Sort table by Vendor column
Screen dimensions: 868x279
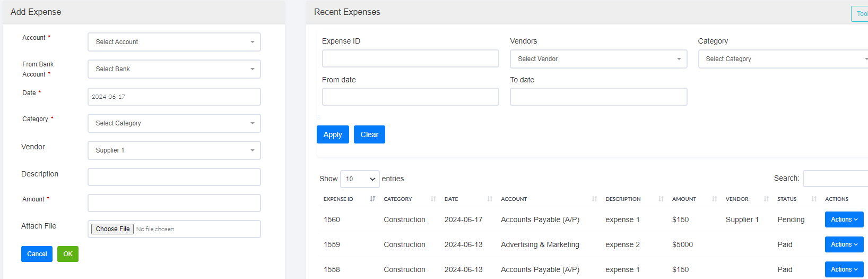(737, 199)
